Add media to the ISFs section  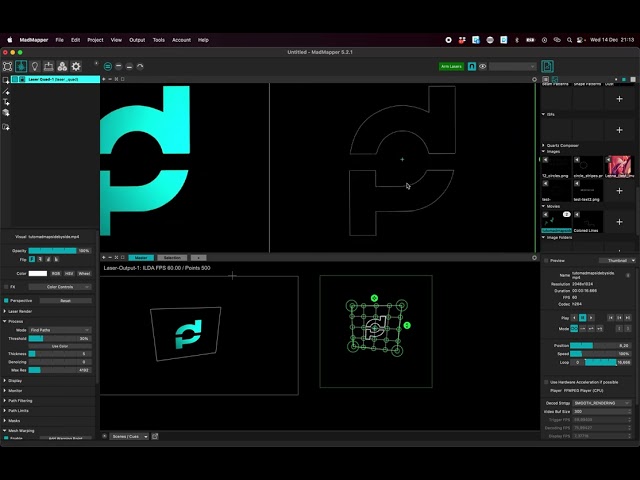click(619, 130)
